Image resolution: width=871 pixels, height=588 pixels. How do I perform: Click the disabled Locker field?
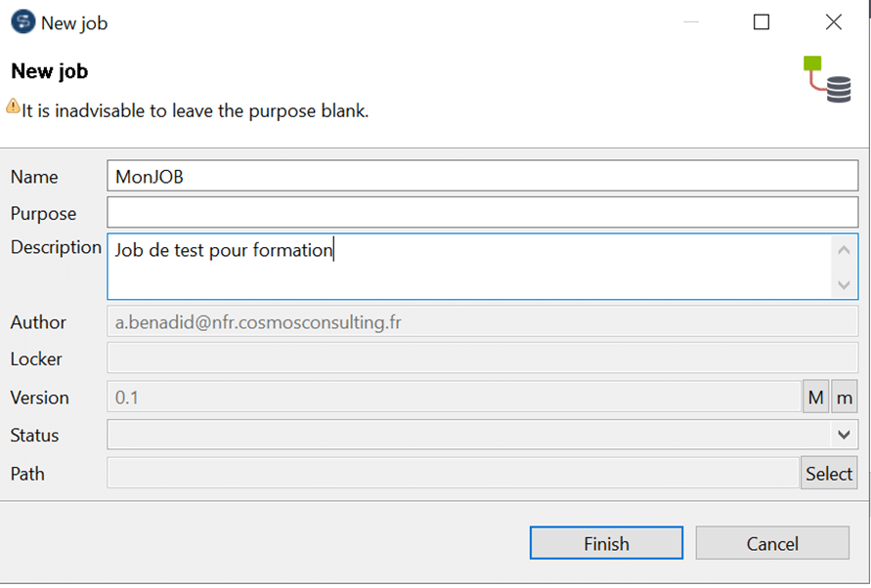click(x=483, y=358)
